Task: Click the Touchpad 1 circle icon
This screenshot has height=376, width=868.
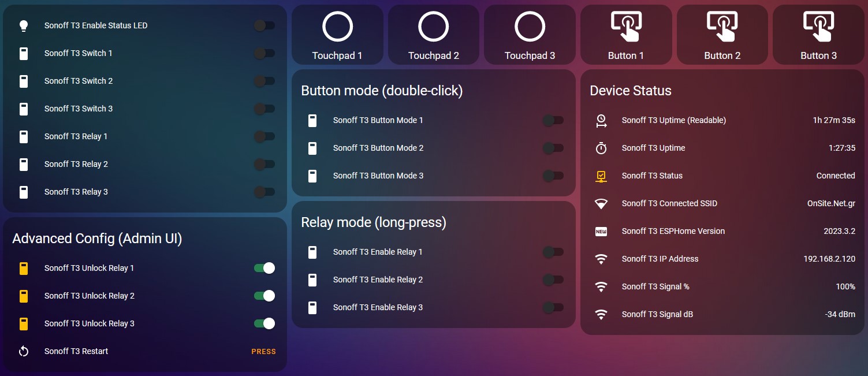Action: pos(337,27)
